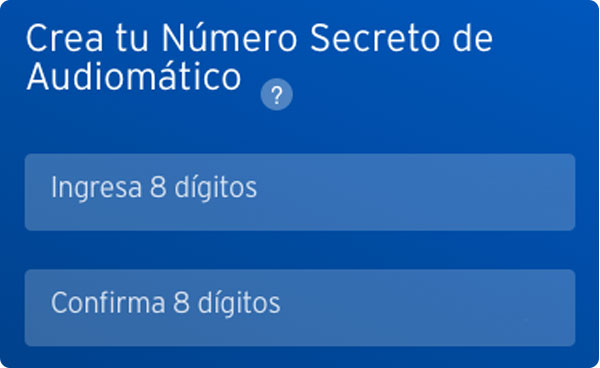View Audiomático secret number help info
The image size is (600, 368).
click(x=277, y=94)
